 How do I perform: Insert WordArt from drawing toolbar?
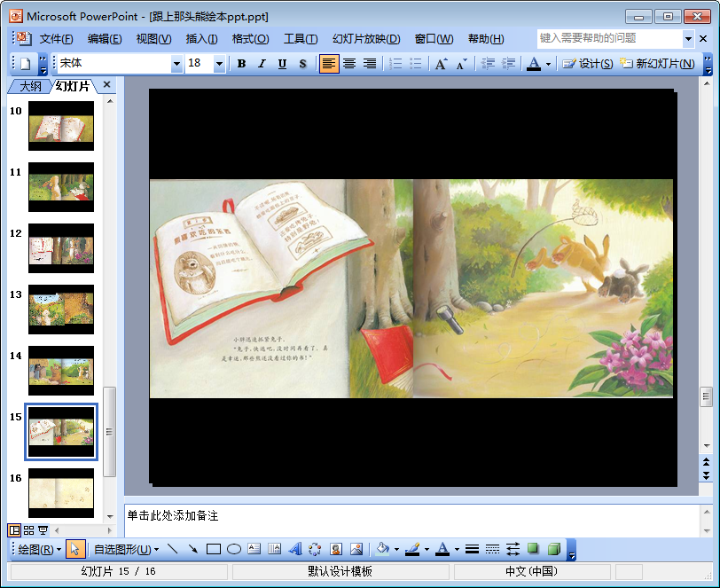[294, 549]
